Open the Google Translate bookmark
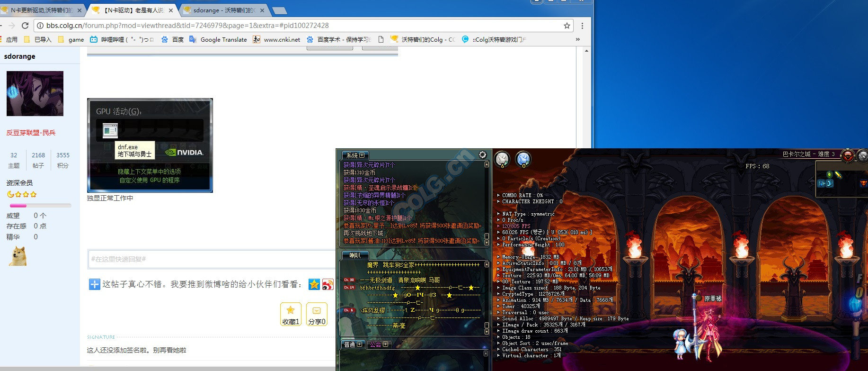The width and height of the screenshot is (868, 371). pos(218,39)
